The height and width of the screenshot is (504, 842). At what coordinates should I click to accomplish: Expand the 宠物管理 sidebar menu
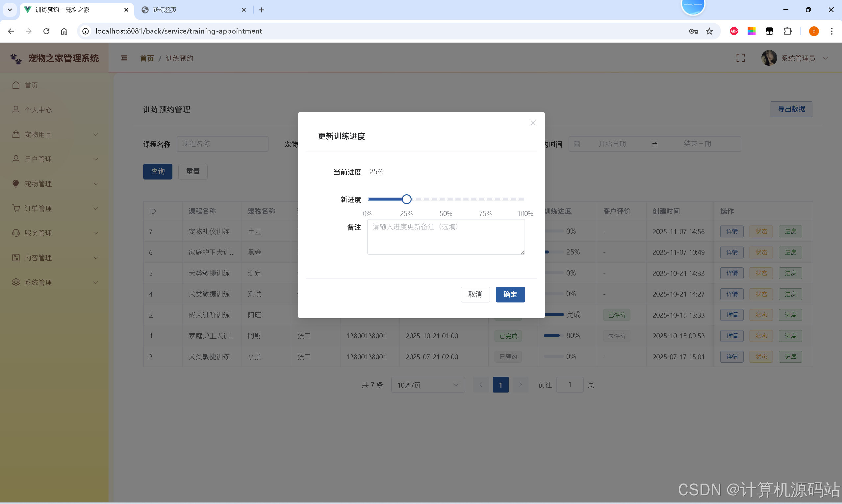(x=54, y=184)
